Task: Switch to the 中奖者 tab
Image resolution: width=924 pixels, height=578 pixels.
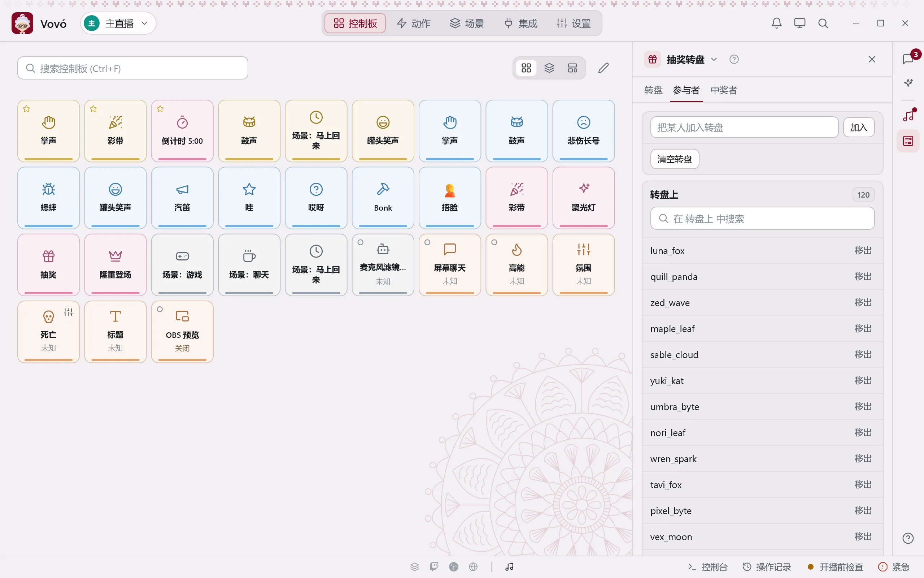Action: [724, 90]
